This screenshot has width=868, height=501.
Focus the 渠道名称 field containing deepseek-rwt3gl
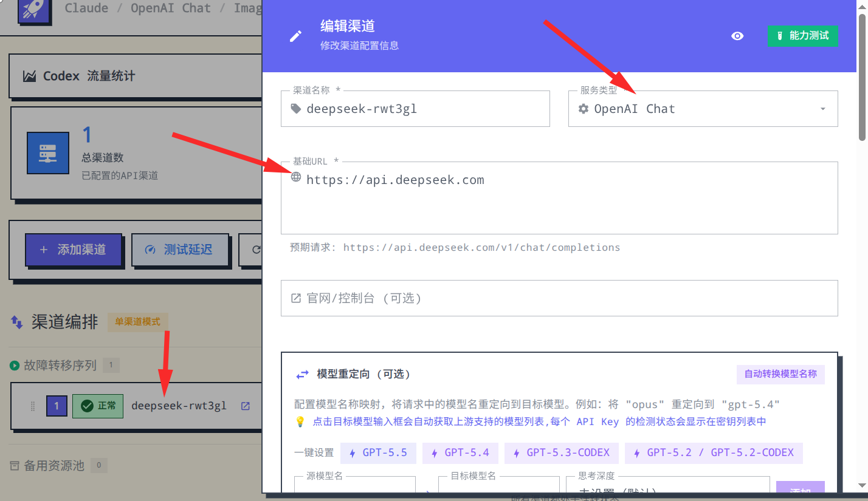pyautogui.click(x=415, y=109)
